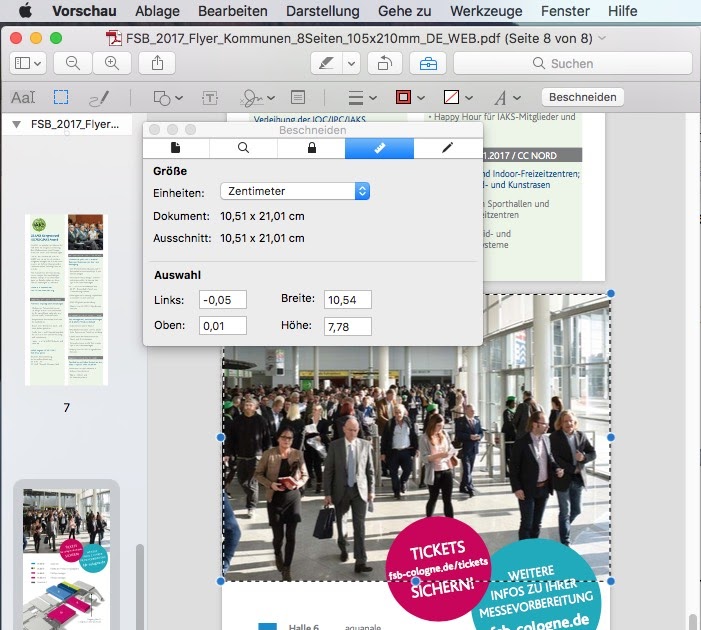Open the Fenster menu
Screen dimensions: 701x630
(x=565, y=11)
